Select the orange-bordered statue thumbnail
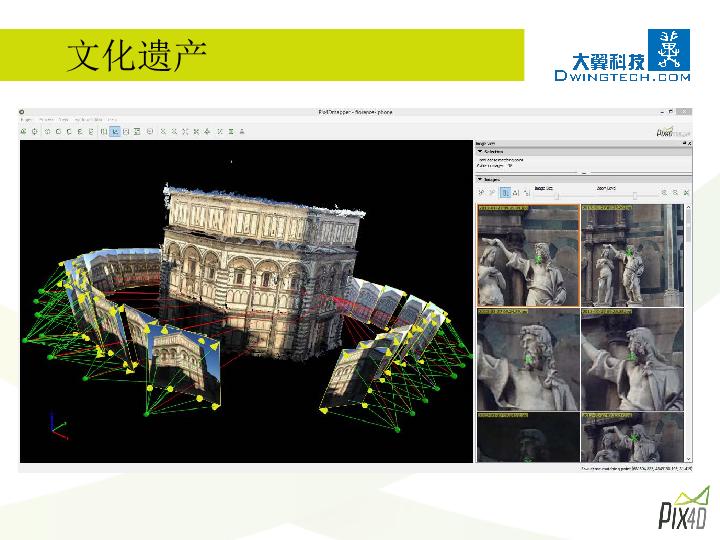720x540 pixels. (x=528, y=256)
